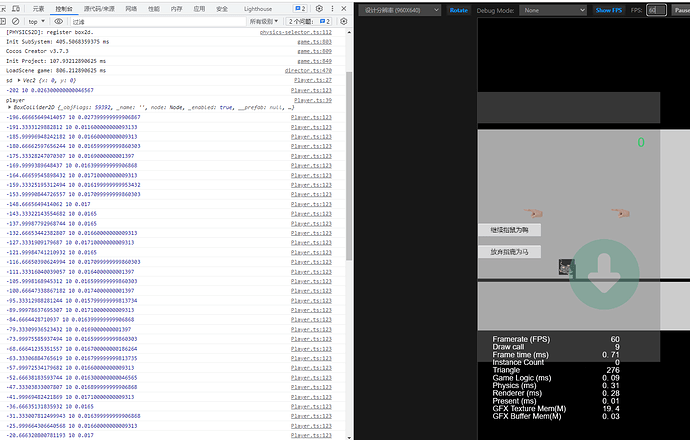This screenshot has width=690, height=440.
Task: Click the issues badge showing 2 in the tab bar
Action: click(x=300, y=8)
